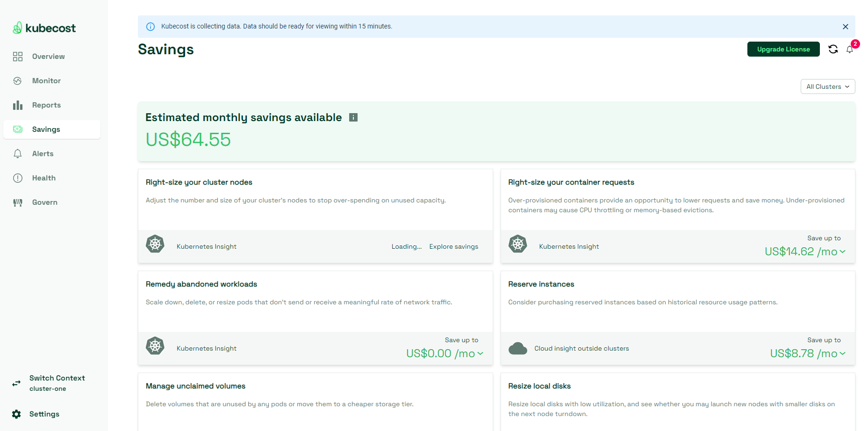
Task: Click the US$64.55 savings total
Action: pyautogui.click(x=188, y=139)
